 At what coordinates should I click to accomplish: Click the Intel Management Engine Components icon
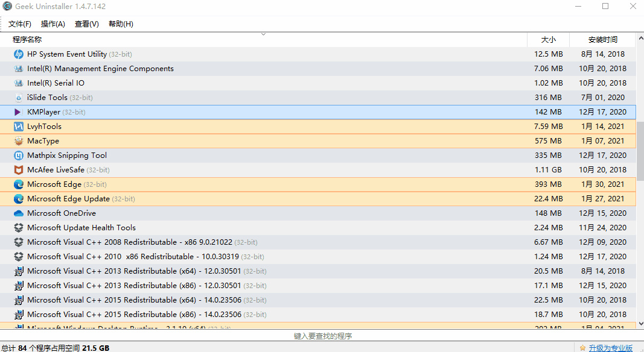point(19,69)
